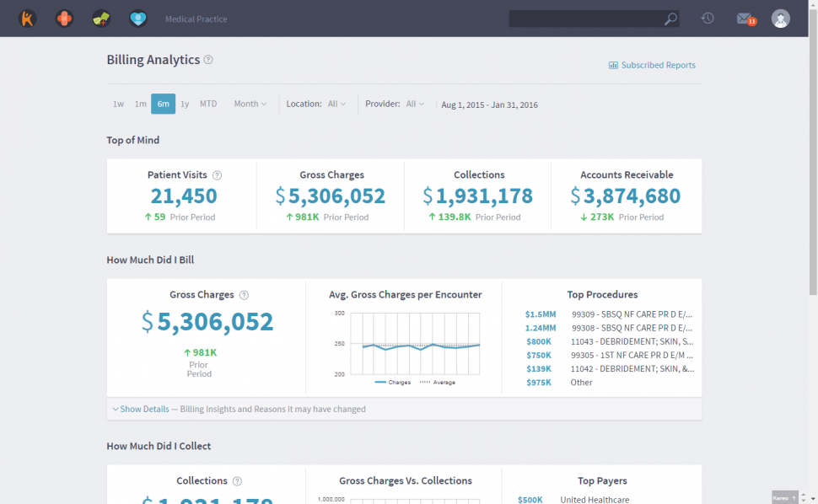Screen dimensions: 818x504
Task: Click help icon beside Billing Analytics title
Action: point(208,60)
